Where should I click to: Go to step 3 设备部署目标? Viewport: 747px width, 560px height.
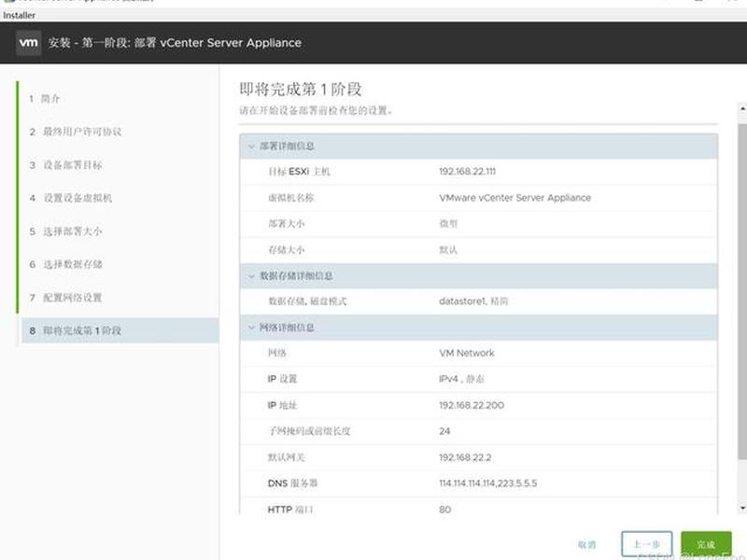tap(65, 165)
